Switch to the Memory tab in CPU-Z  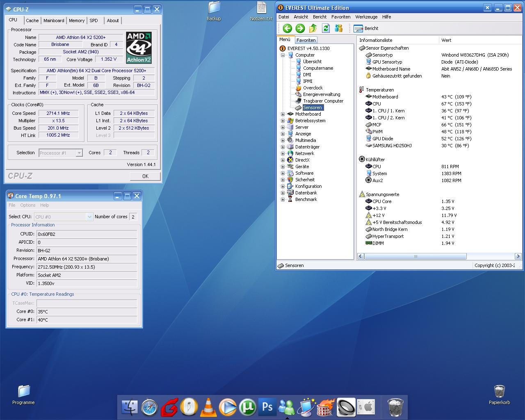click(x=76, y=21)
